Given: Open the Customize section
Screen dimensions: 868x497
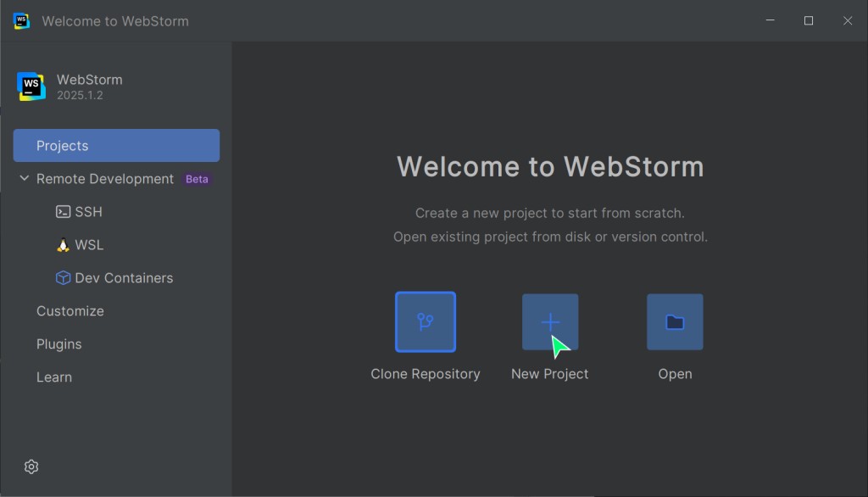Looking at the screenshot, I should pos(70,311).
